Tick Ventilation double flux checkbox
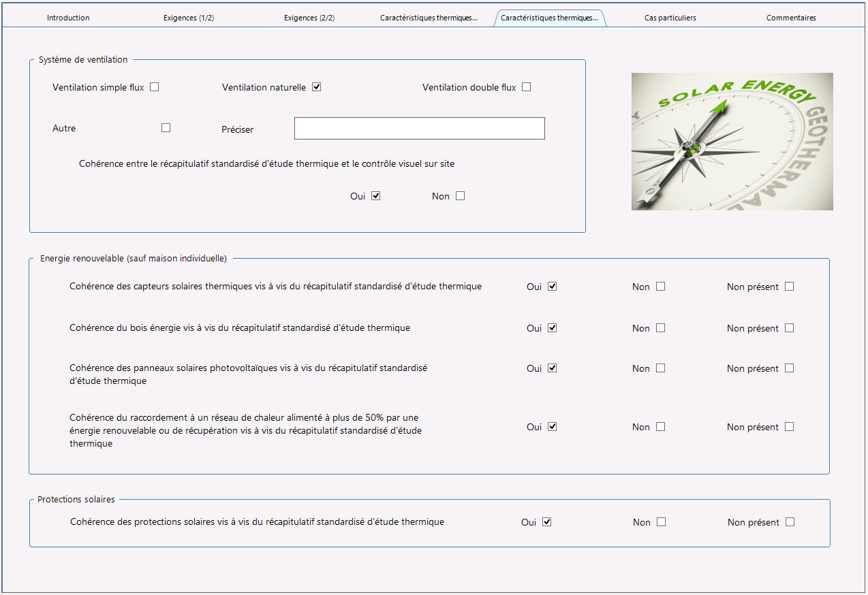The height and width of the screenshot is (595, 868). [x=526, y=87]
